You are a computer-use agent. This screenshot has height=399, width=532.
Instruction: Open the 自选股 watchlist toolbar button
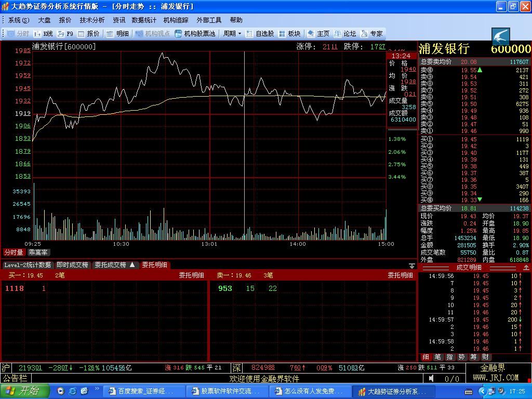click(x=260, y=34)
